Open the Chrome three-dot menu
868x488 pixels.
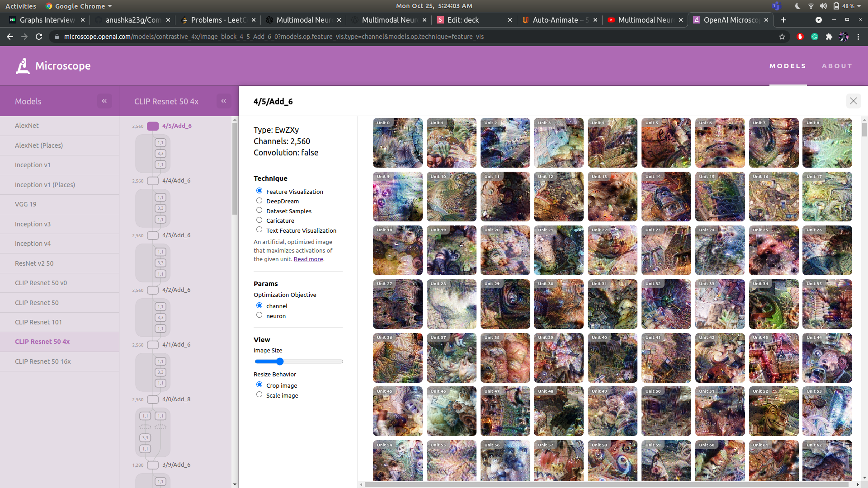click(x=859, y=37)
